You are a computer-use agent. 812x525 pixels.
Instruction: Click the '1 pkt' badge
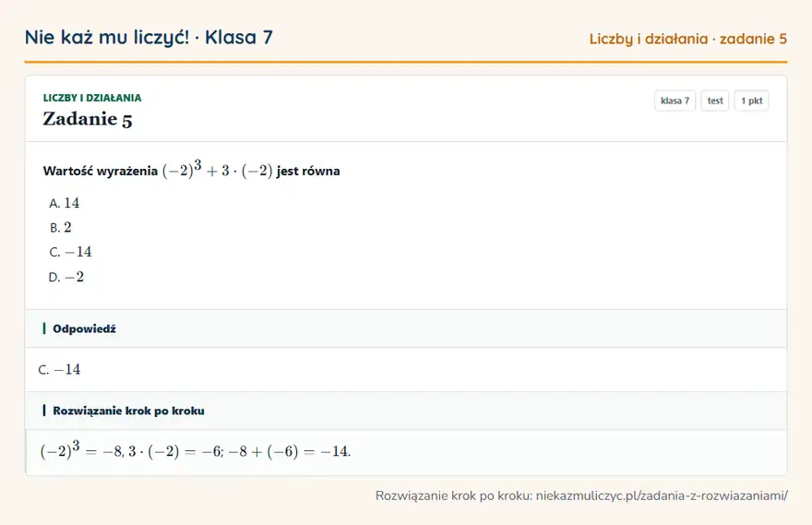(751, 101)
